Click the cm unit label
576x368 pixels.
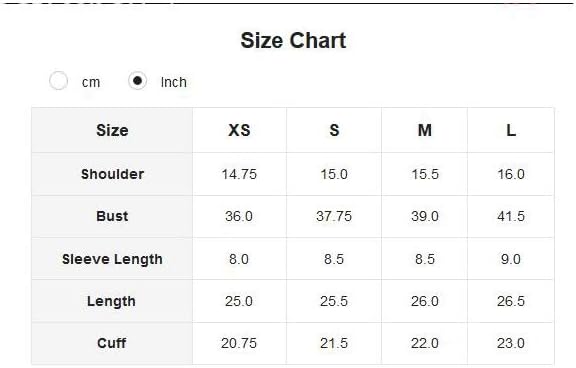(x=91, y=82)
